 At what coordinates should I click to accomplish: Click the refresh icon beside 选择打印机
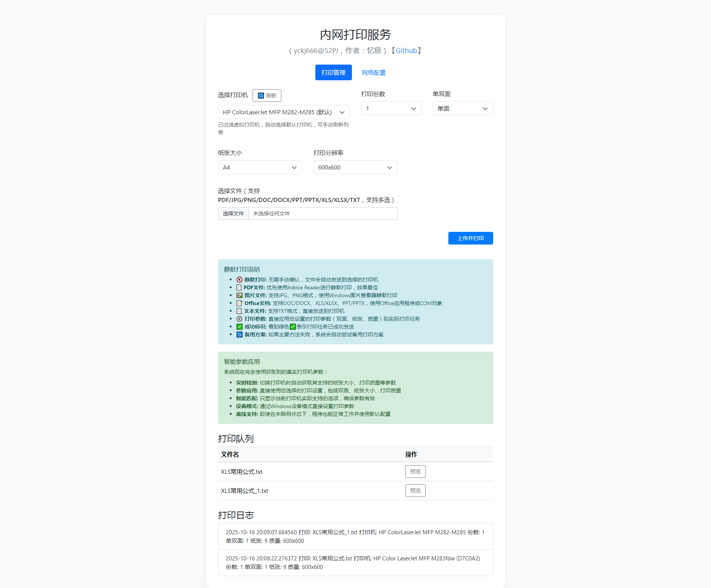point(261,96)
